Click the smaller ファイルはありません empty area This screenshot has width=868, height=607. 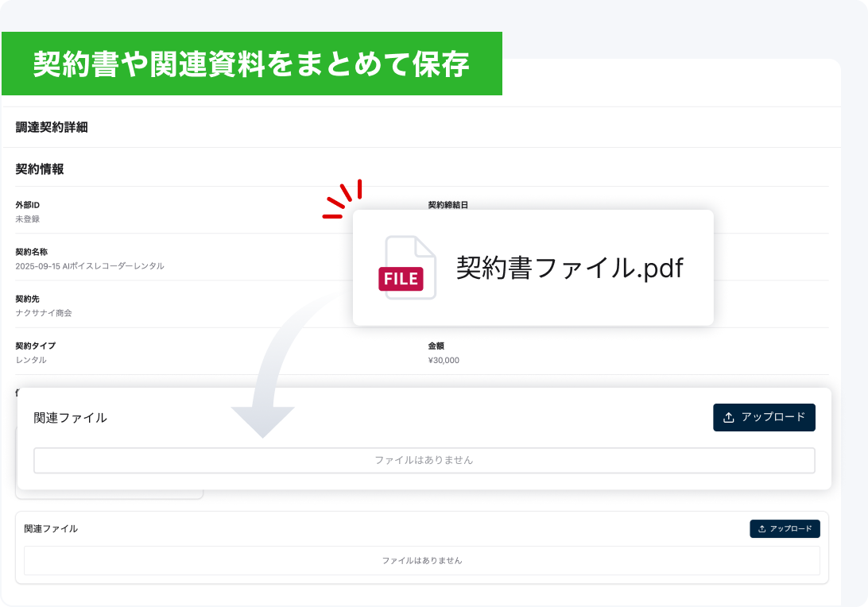coord(421,561)
